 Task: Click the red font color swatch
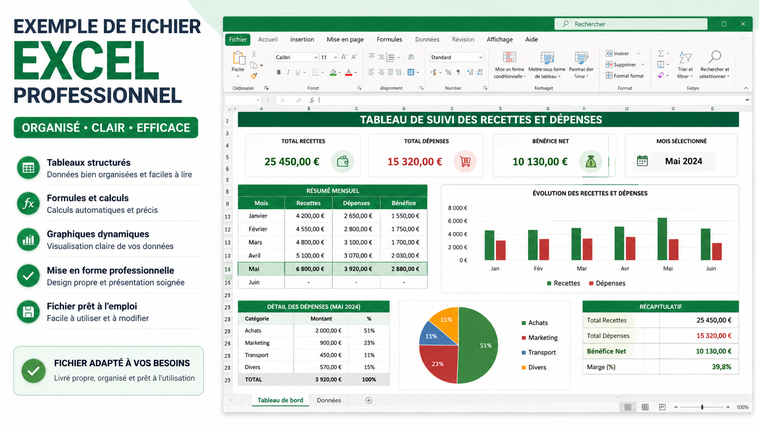(349, 73)
